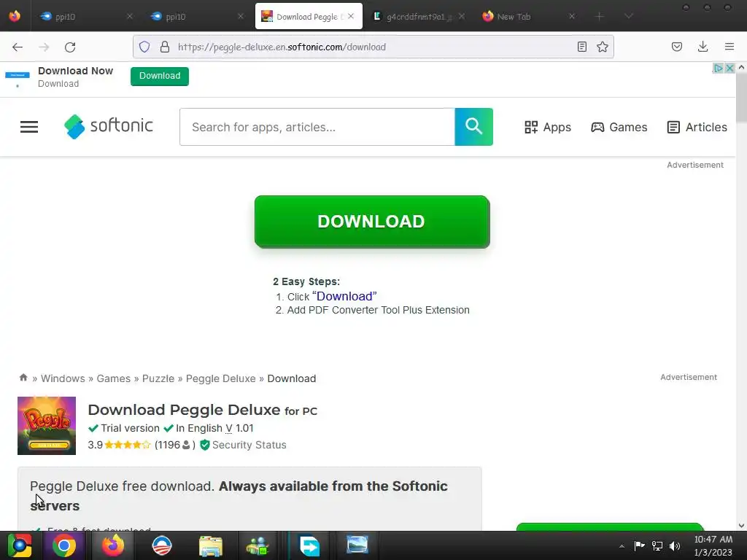This screenshot has height=560, width=747.
Task: Click the 'V 1.01' version text
Action: tap(239, 428)
